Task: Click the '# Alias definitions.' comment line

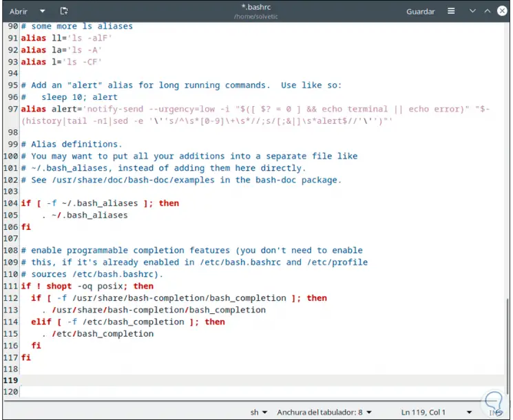Action: [71, 144]
